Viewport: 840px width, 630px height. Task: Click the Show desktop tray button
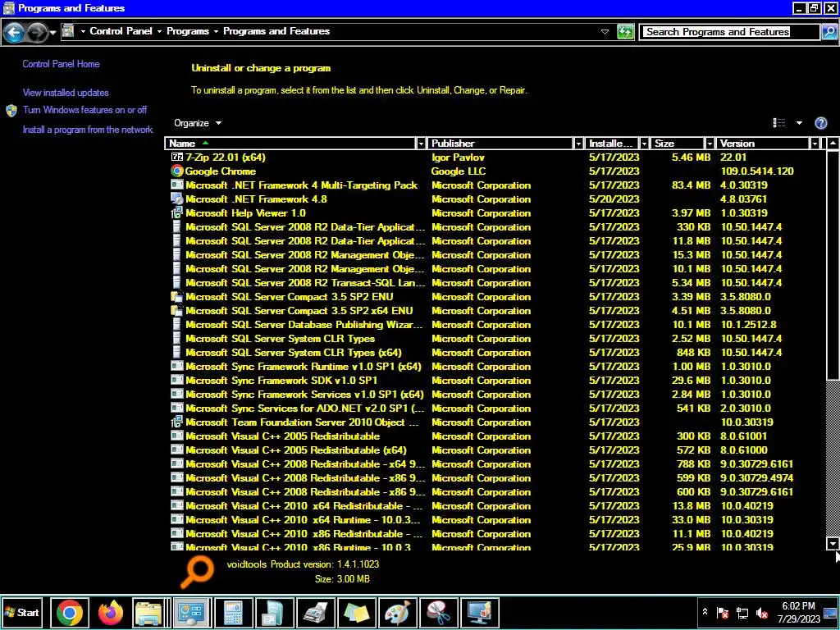[830, 613]
